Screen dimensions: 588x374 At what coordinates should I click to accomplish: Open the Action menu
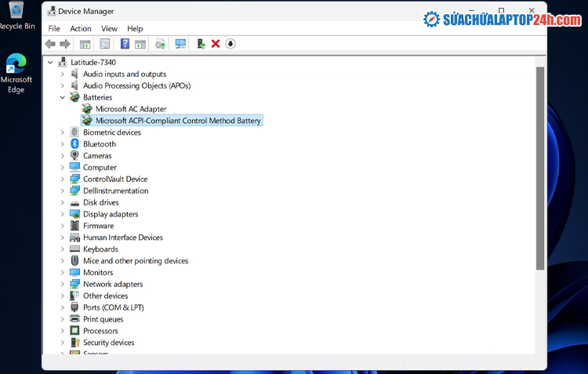(81, 28)
